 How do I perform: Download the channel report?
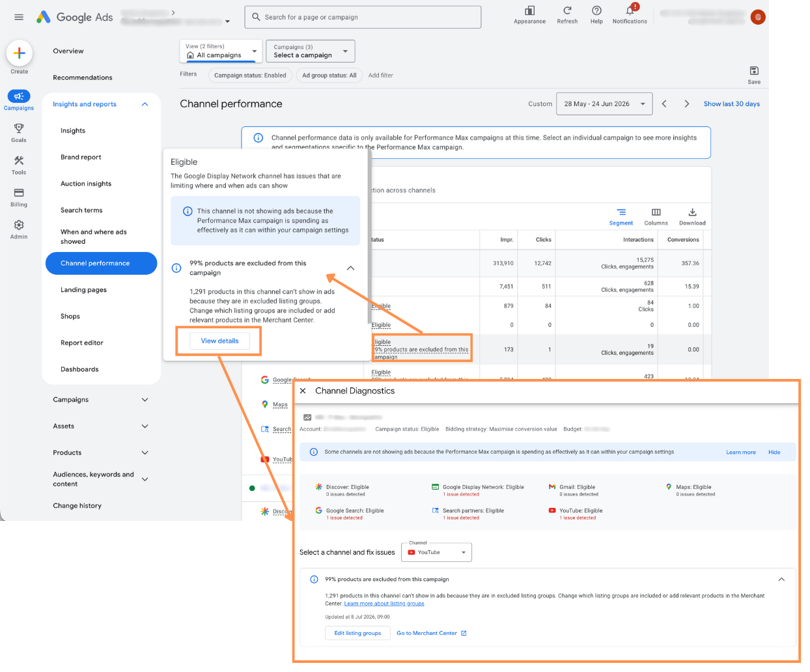[692, 217]
